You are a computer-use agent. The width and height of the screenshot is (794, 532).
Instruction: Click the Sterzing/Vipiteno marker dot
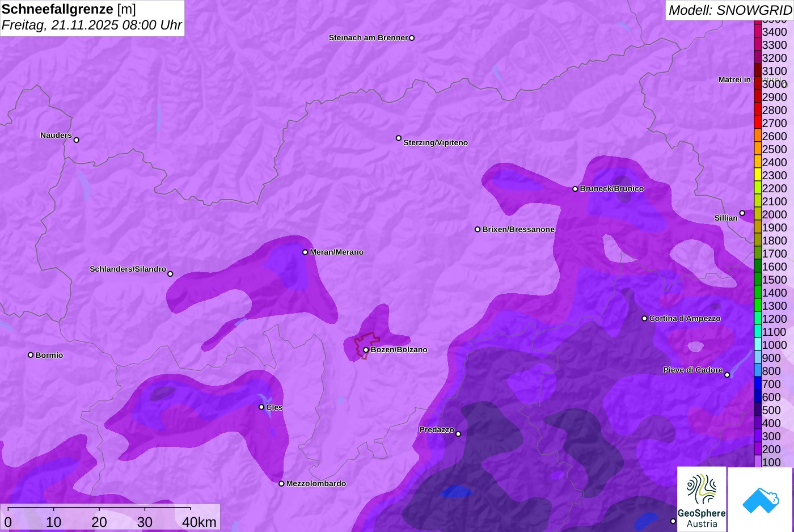click(399, 138)
